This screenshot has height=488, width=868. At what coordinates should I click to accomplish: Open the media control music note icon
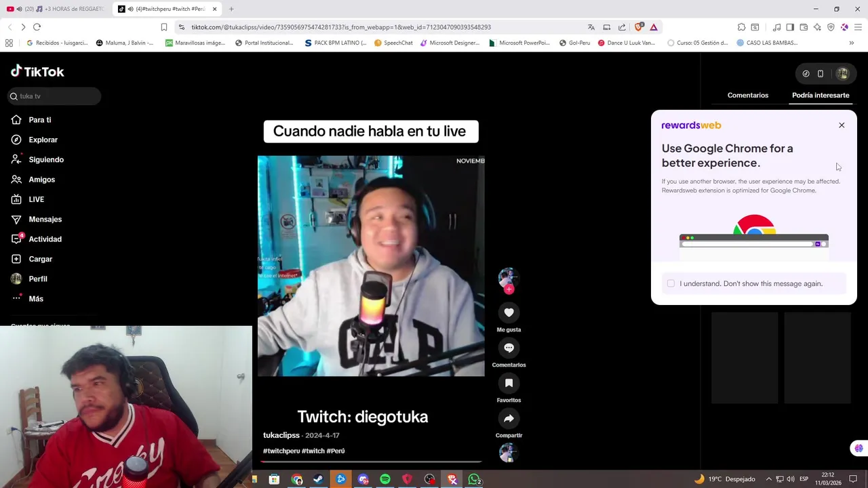pos(776,27)
